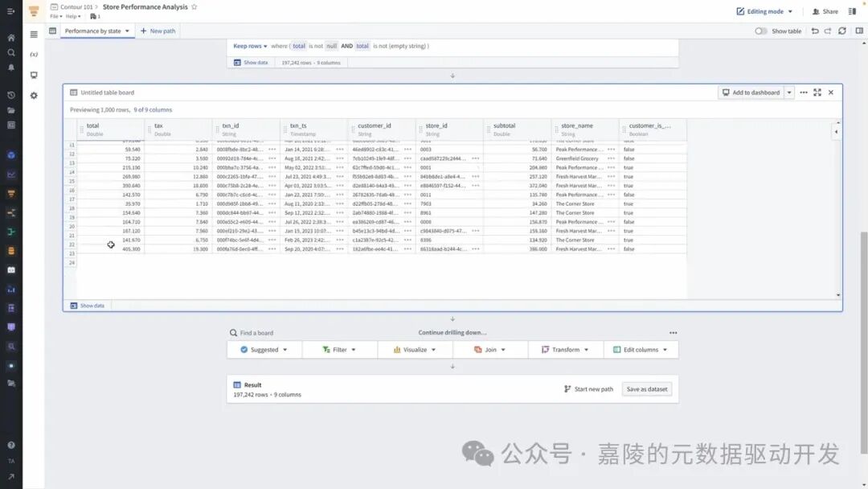Open the Help menu

(73, 17)
